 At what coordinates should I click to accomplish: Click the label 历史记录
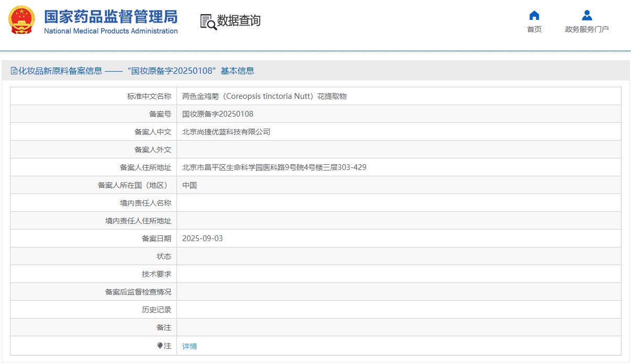coord(157,310)
